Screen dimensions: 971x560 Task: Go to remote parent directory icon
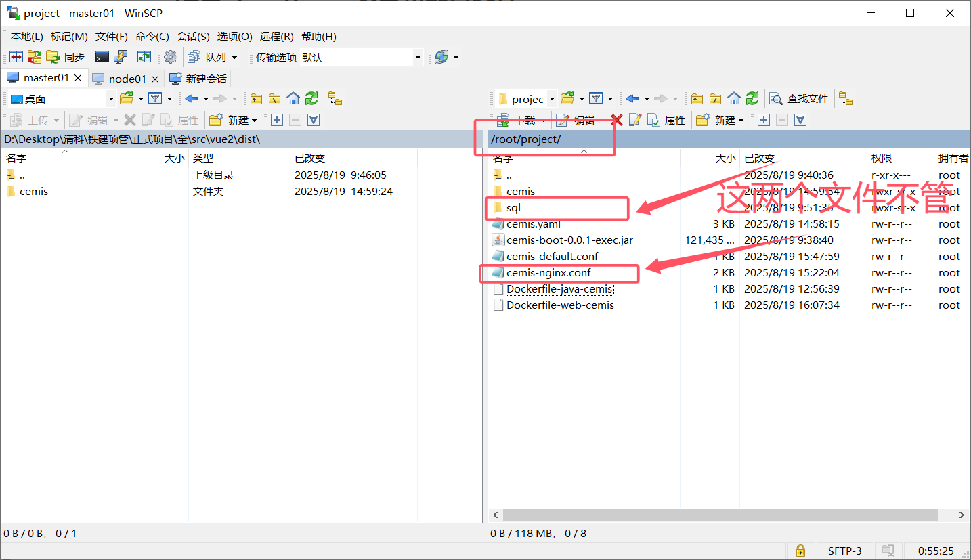697,99
